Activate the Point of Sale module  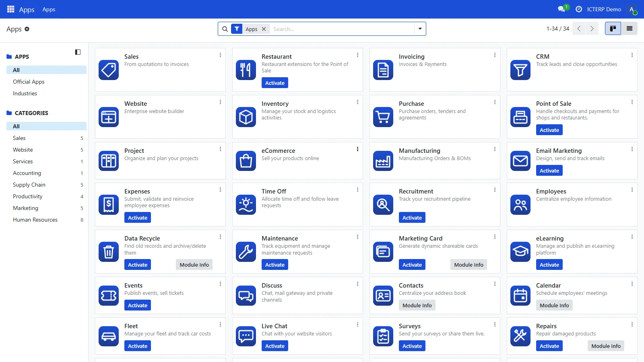point(549,130)
